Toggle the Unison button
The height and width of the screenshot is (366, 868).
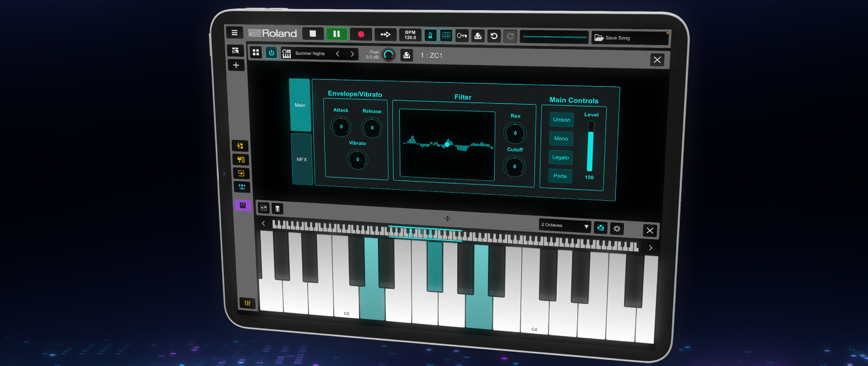[561, 119]
